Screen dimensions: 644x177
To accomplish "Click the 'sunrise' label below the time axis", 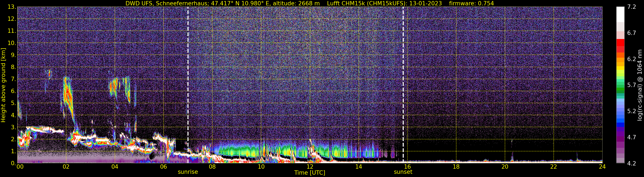I will tap(188, 172).
